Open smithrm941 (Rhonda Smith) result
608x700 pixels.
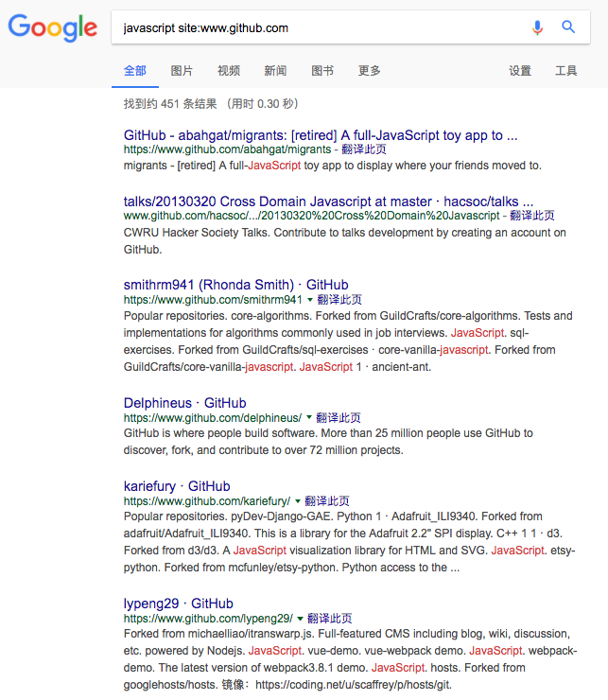click(235, 285)
